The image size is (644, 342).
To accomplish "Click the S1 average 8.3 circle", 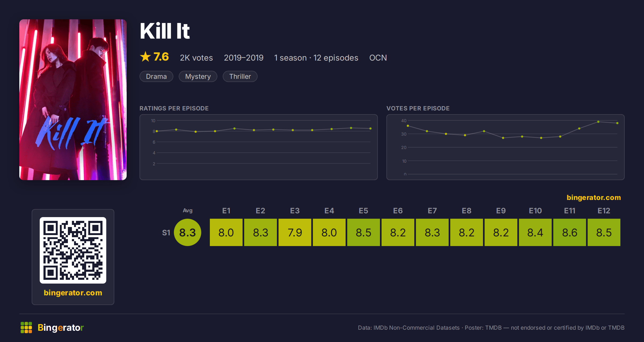I will (188, 232).
